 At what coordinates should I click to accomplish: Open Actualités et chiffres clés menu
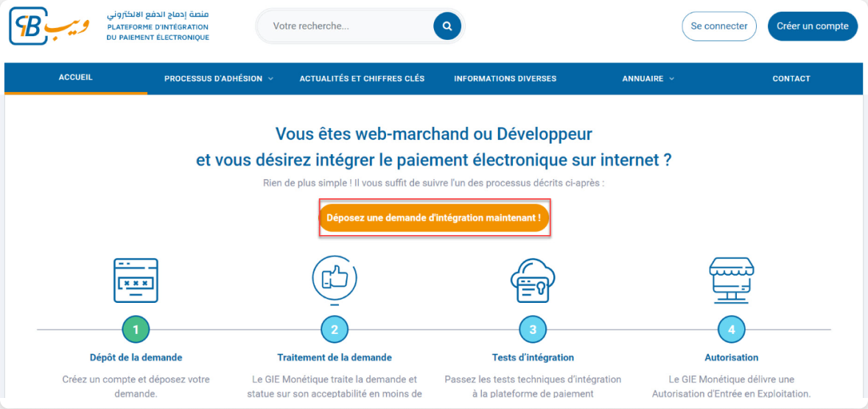362,79
